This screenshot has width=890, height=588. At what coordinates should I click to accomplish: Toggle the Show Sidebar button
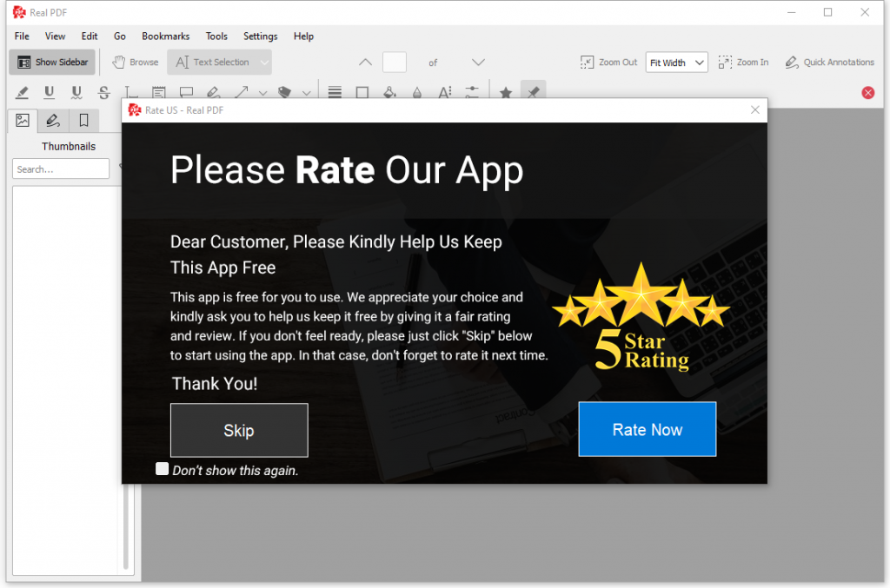pos(53,63)
